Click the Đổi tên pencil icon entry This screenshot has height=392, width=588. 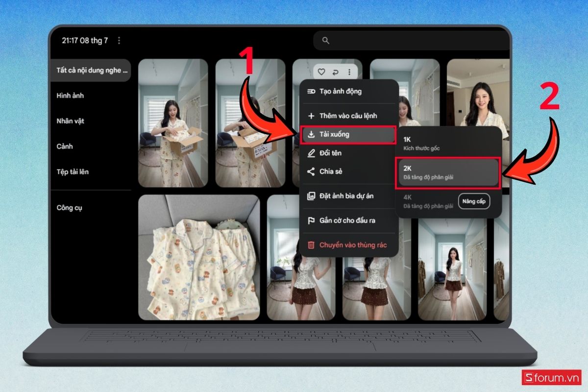311,153
